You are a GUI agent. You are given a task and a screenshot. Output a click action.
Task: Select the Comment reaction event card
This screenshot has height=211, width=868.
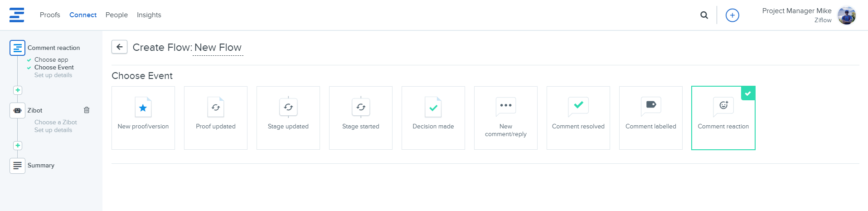(723, 118)
